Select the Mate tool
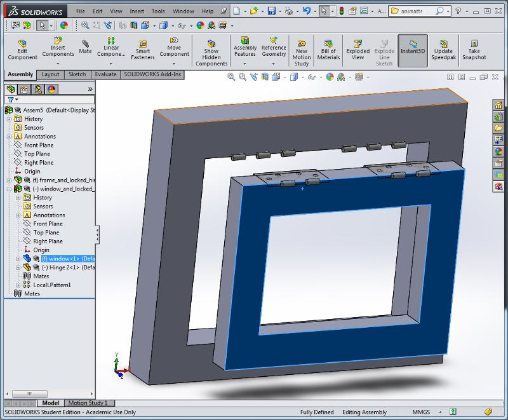508x420 pixels. (x=85, y=46)
